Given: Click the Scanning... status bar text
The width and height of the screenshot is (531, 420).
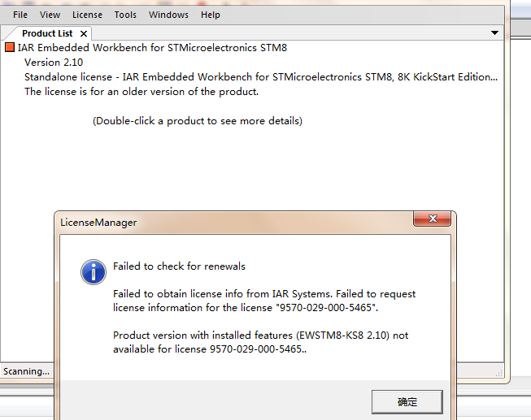Looking at the screenshot, I should coord(26,371).
